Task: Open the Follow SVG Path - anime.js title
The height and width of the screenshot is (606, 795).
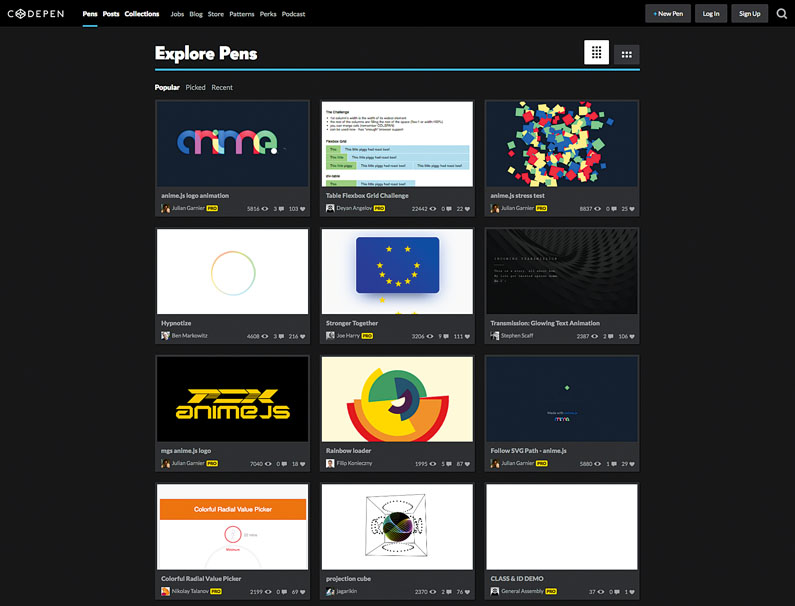Action: point(528,450)
